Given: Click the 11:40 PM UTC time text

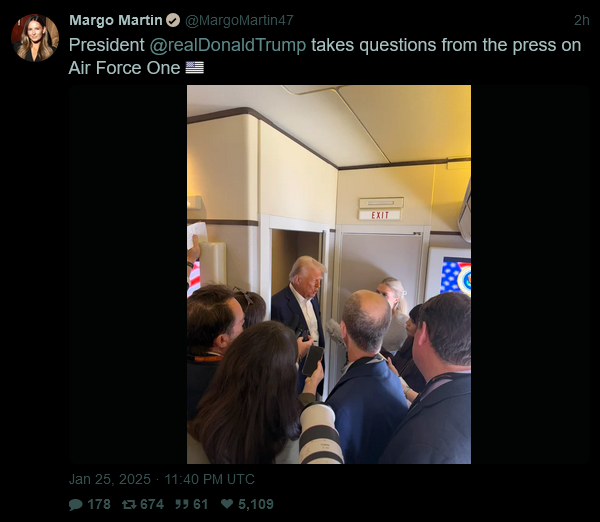Looking at the screenshot, I should (x=209, y=479).
